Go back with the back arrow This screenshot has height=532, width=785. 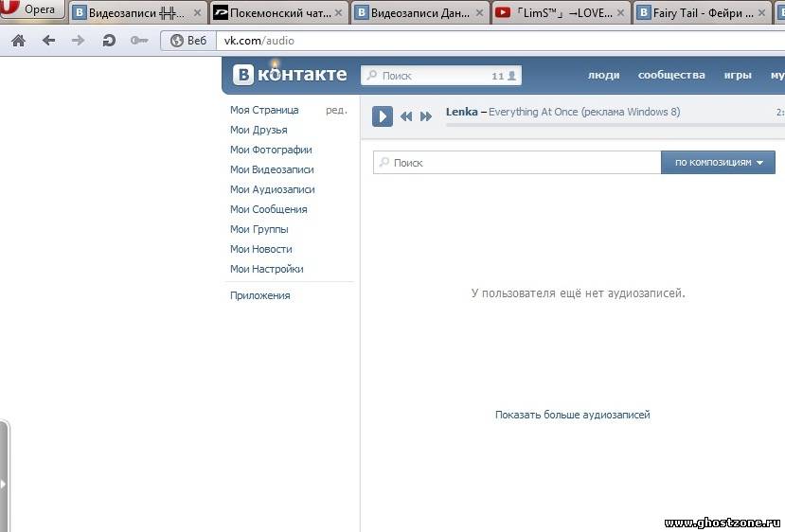[x=48, y=41]
